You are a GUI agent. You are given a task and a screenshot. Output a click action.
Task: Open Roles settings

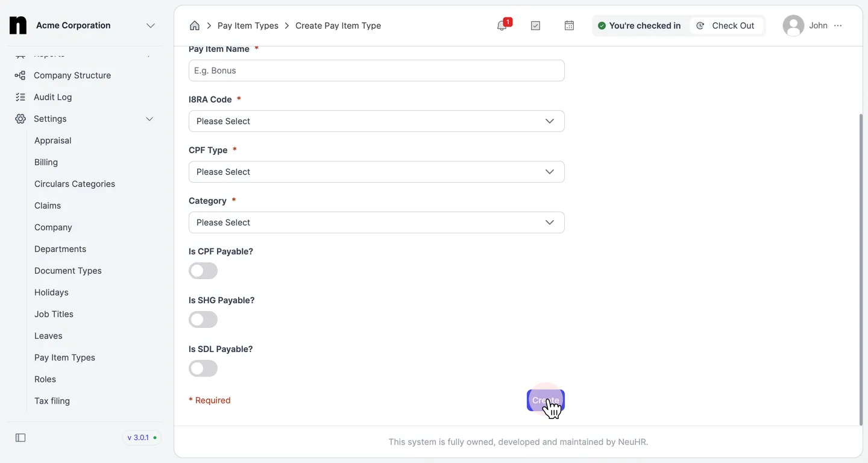click(x=45, y=379)
